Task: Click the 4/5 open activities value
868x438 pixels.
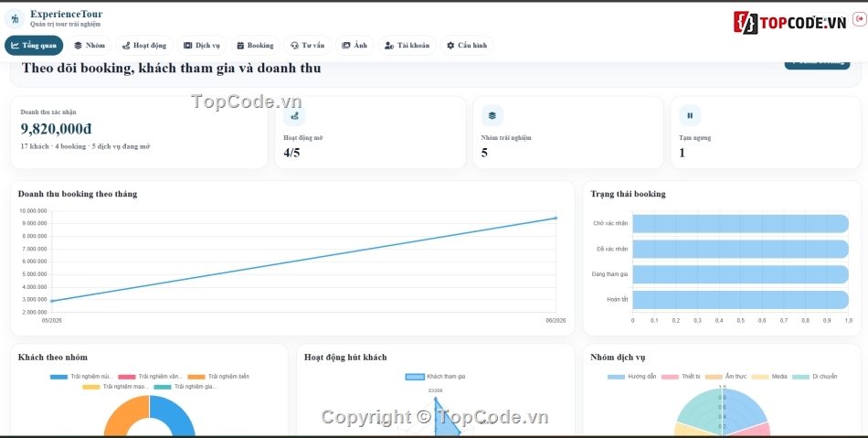Action: point(291,153)
